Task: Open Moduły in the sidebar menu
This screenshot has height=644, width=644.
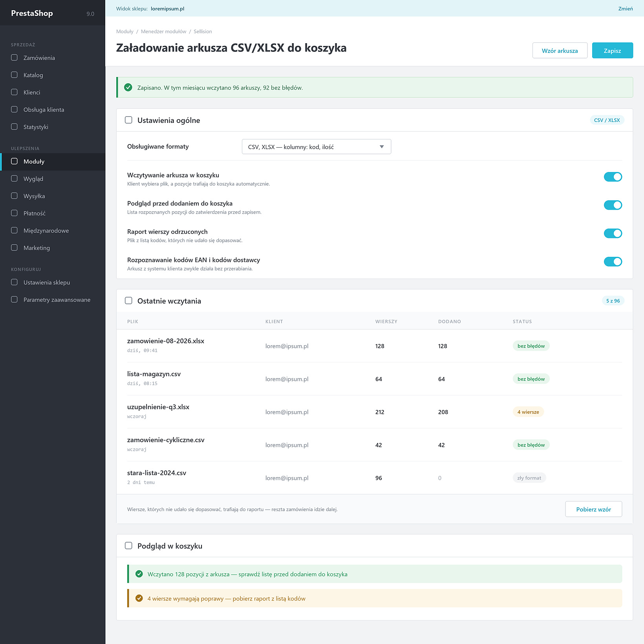Action: pyautogui.click(x=53, y=161)
